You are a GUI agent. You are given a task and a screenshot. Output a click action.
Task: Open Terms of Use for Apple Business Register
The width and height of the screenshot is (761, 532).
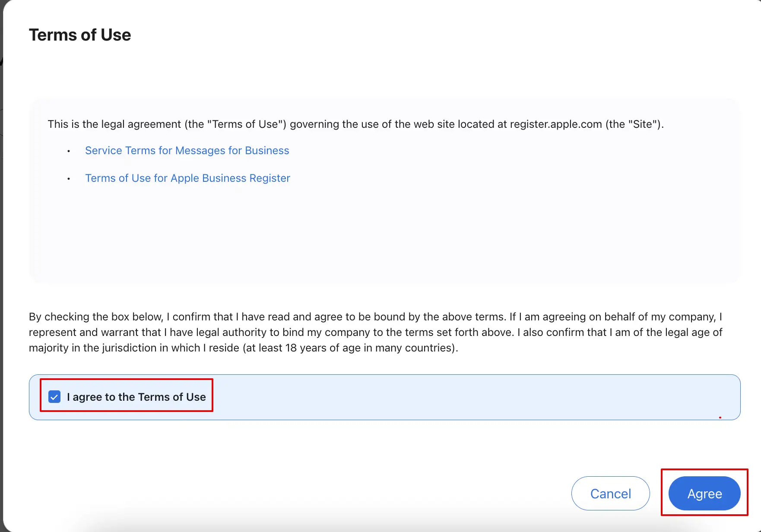coord(187,178)
